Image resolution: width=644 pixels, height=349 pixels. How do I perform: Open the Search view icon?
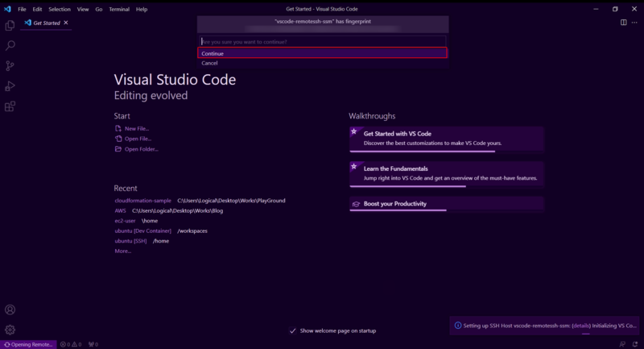(10, 46)
